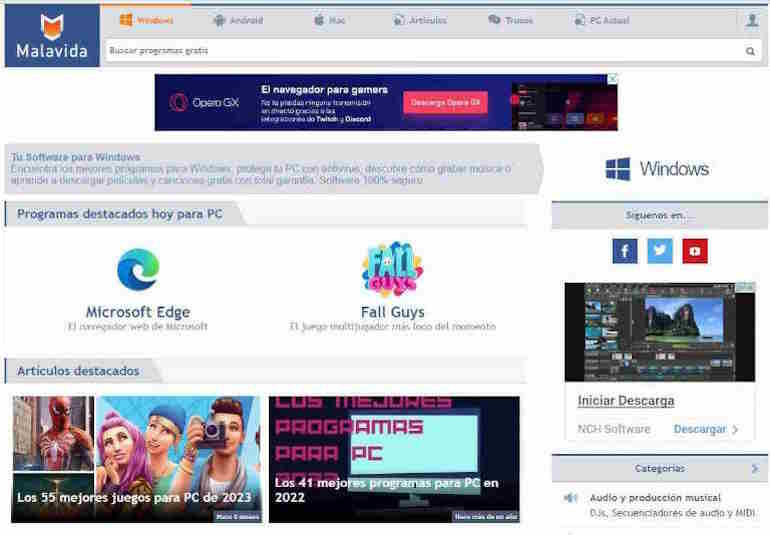Open the Microsoft Edge icon
Screen dimensions: 770x535
pos(138,269)
